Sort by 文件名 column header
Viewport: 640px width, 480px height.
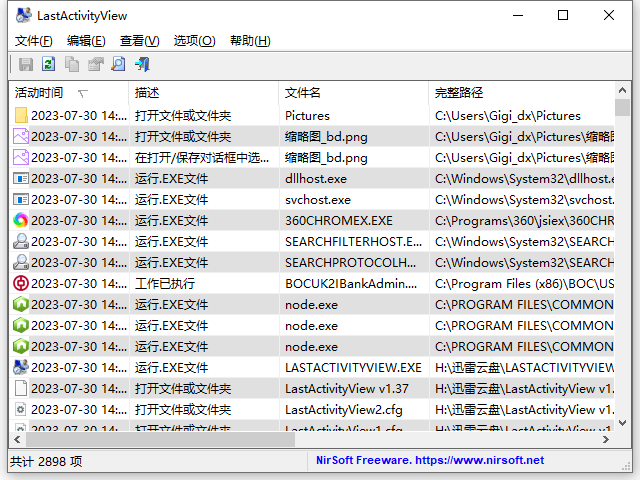click(x=353, y=93)
